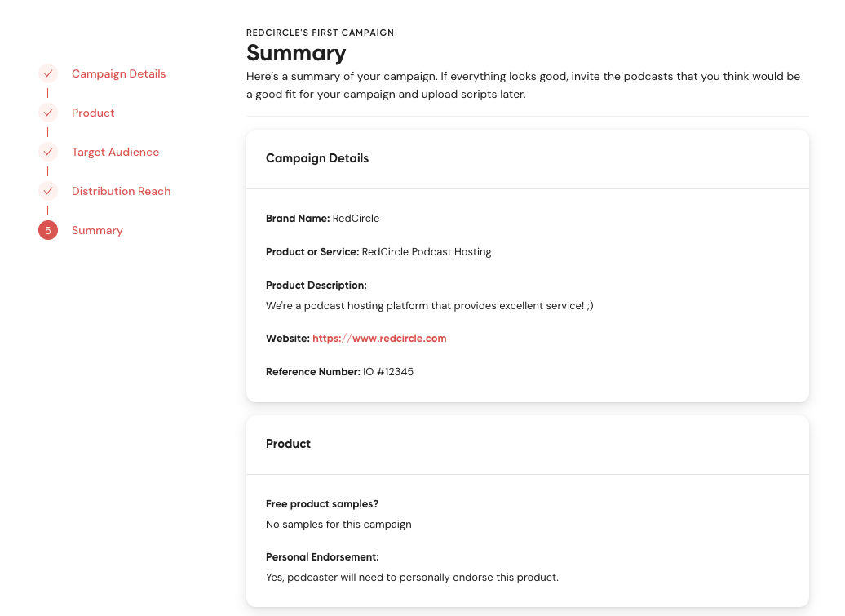Click the Target Audience step checkmark icon
845x616 pixels.
[48, 152]
